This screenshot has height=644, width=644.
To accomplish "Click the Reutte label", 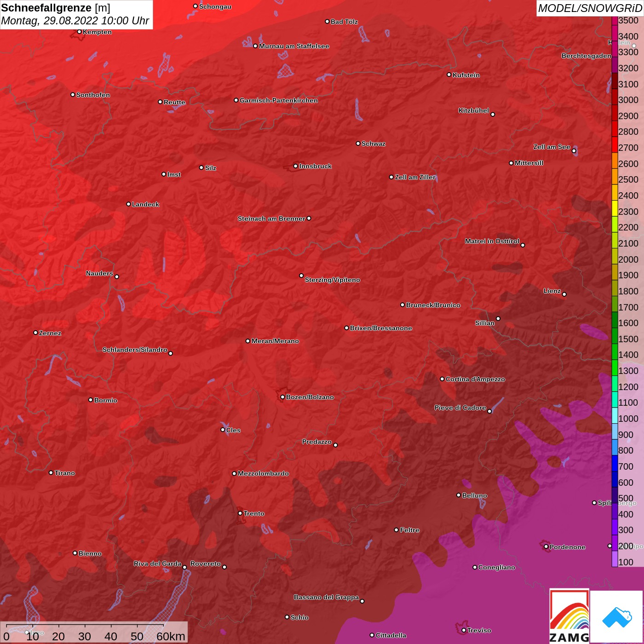I will (x=174, y=102).
